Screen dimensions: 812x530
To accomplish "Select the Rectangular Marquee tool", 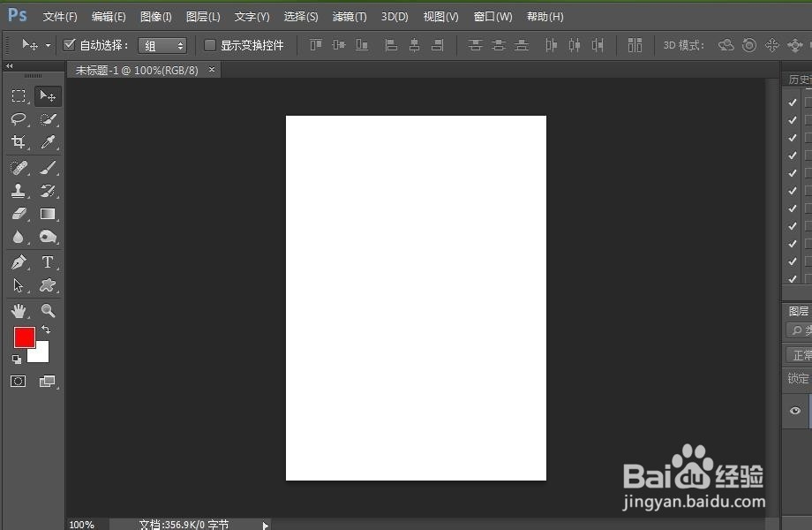I will (19, 96).
